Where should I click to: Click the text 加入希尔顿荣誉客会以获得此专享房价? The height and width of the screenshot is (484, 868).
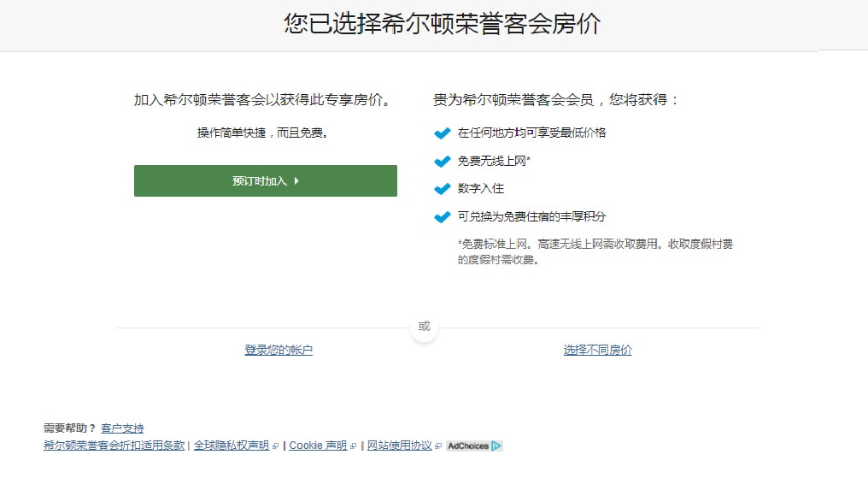(x=263, y=100)
